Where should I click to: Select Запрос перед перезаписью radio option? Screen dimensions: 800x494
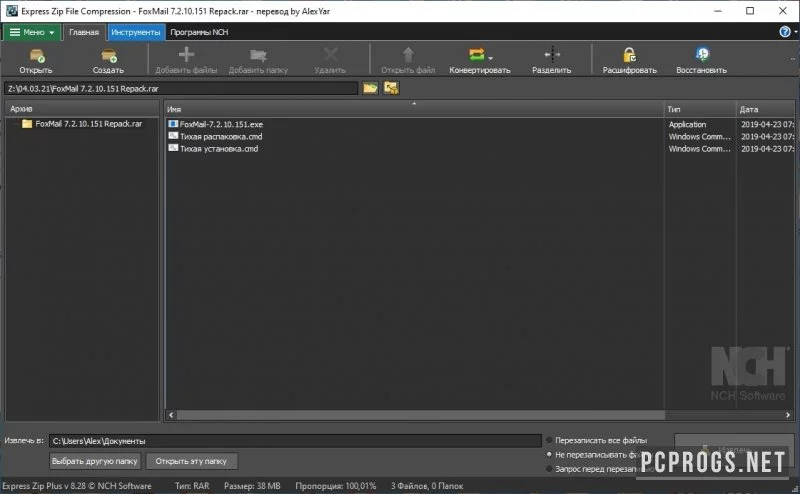point(549,468)
